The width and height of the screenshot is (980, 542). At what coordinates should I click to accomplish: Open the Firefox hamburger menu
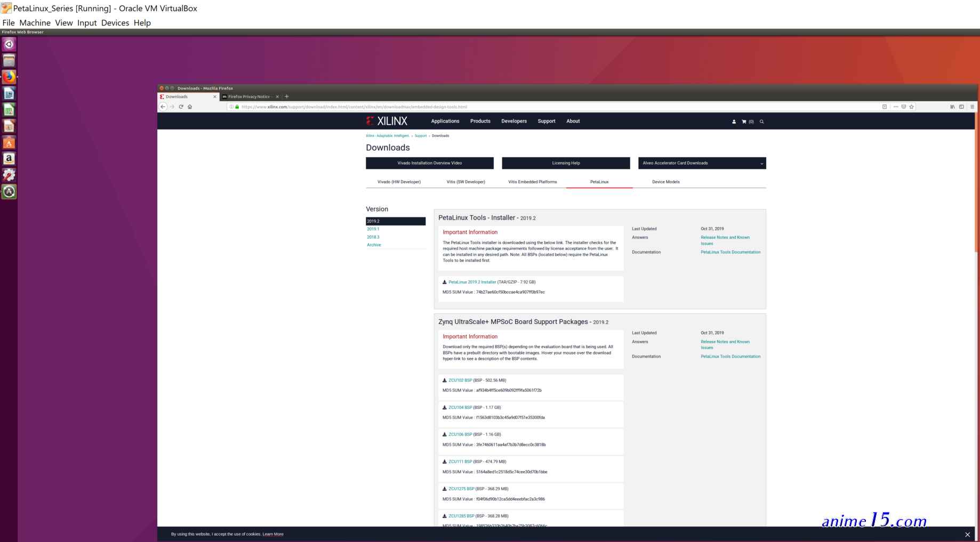pyautogui.click(x=972, y=107)
